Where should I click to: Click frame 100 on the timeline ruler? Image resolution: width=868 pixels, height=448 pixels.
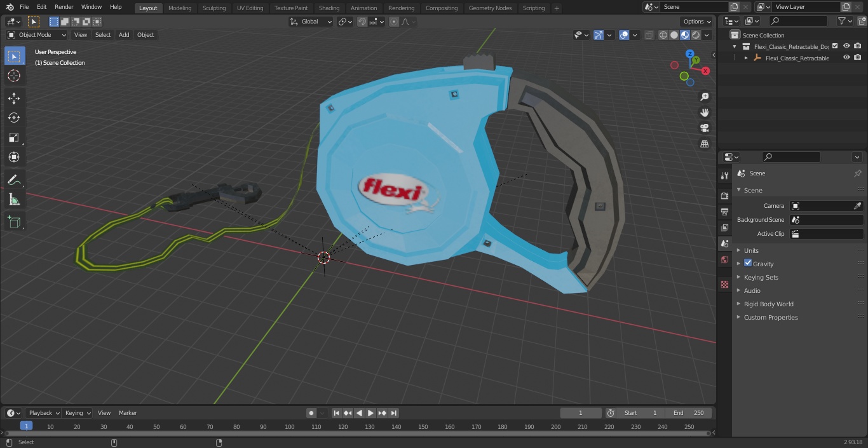(290, 427)
